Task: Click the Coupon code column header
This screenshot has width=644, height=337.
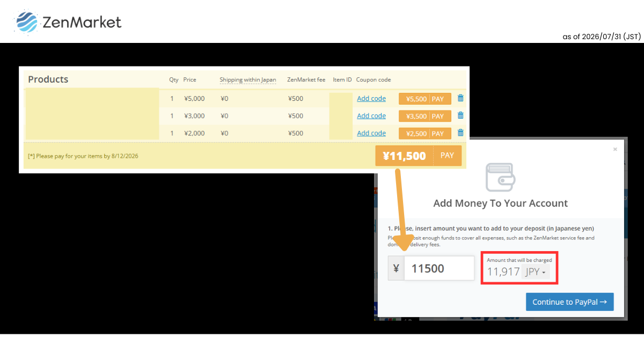Action: (374, 79)
